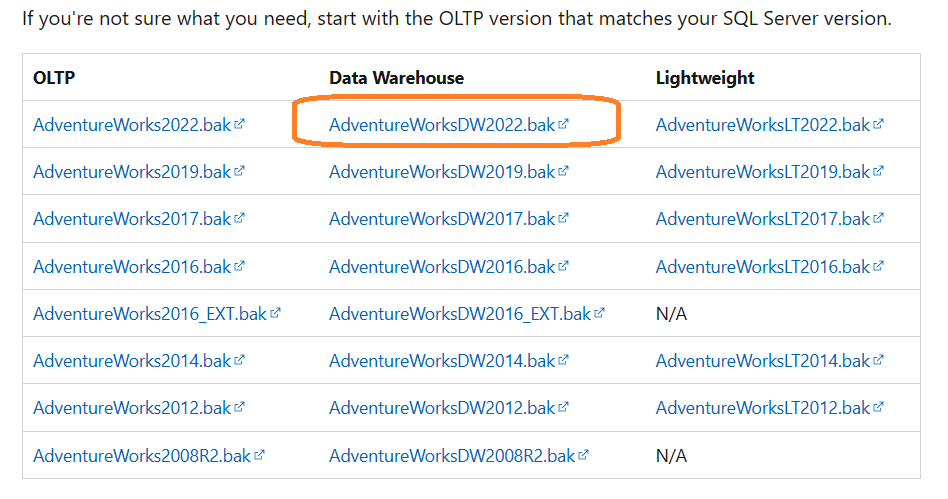Open the AdventureWorks2017.bak link
Screen dimensions: 948x499
pos(132,219)
